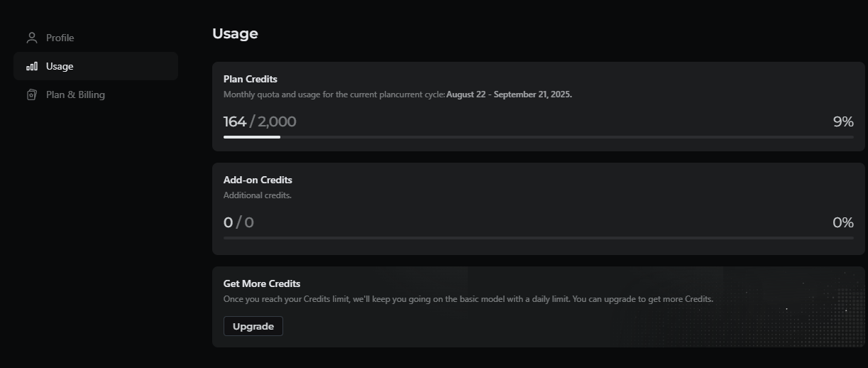This screenshot has width=868, height=368.
Task: Click the 'Additional credits.' subtitle text
Action: [x=258, y=195]
